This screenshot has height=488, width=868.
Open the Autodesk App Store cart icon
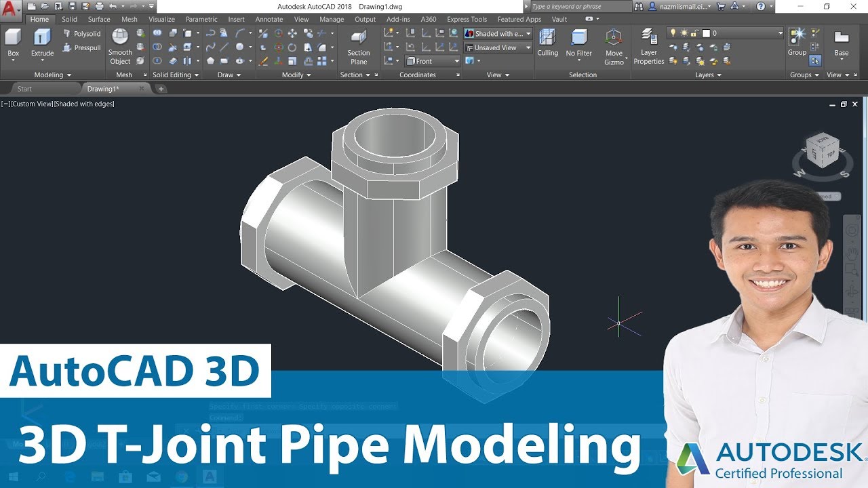tap(721, 6)
